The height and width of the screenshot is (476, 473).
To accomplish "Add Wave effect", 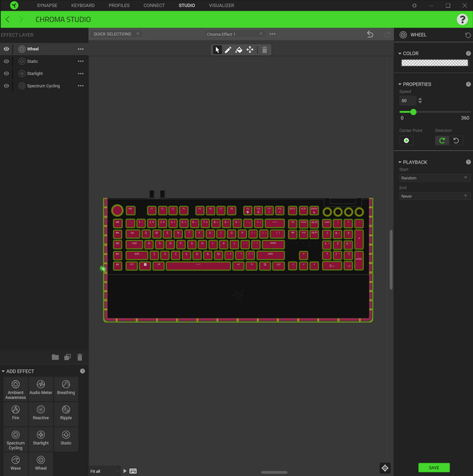I will click(16, 464).
